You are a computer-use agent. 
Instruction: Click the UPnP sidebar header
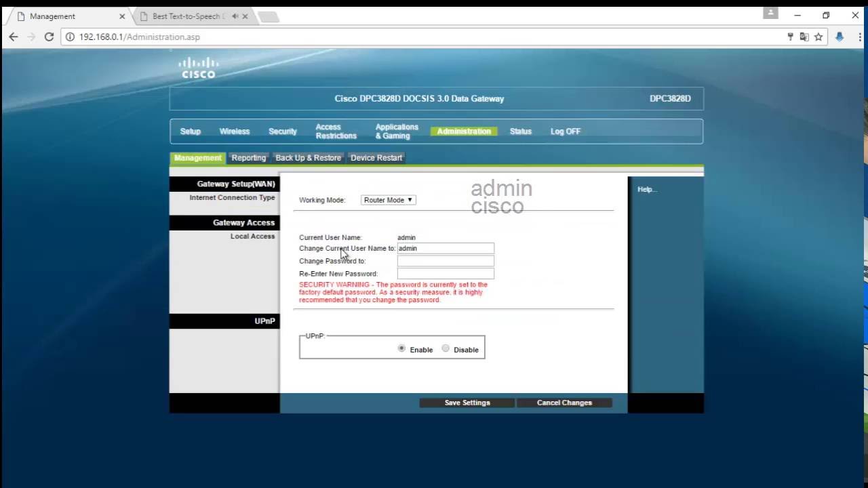(x=224, y=321)
